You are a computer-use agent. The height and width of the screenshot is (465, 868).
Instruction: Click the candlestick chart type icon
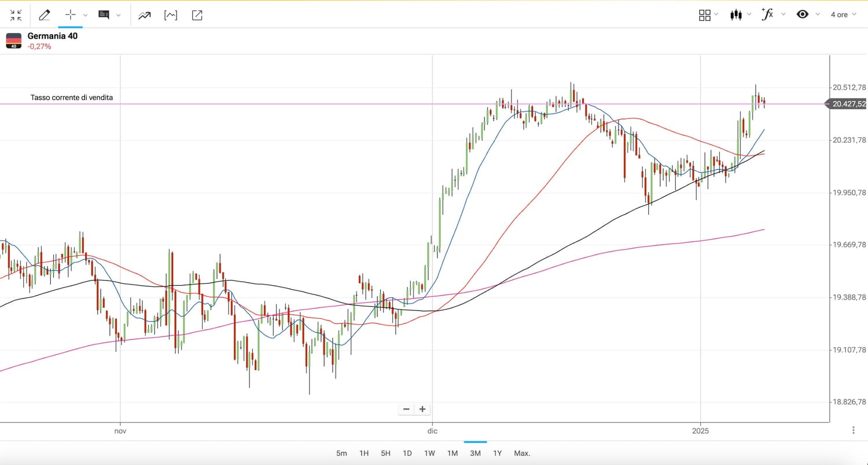point(736,15)
